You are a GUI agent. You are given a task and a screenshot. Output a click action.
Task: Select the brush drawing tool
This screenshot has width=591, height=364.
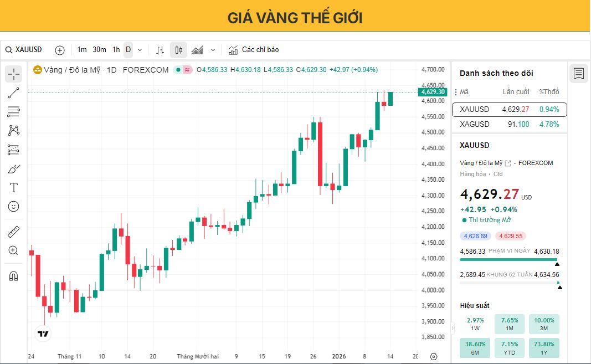[13, 168]
